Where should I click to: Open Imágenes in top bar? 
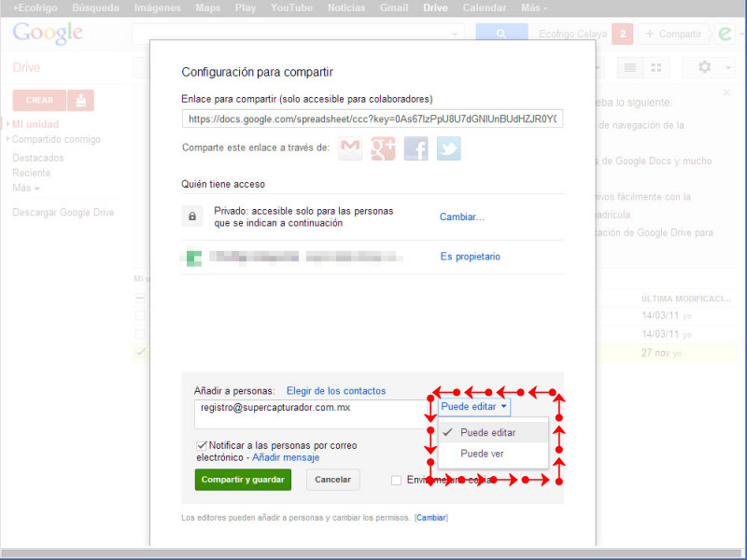[x=157, y=7]
